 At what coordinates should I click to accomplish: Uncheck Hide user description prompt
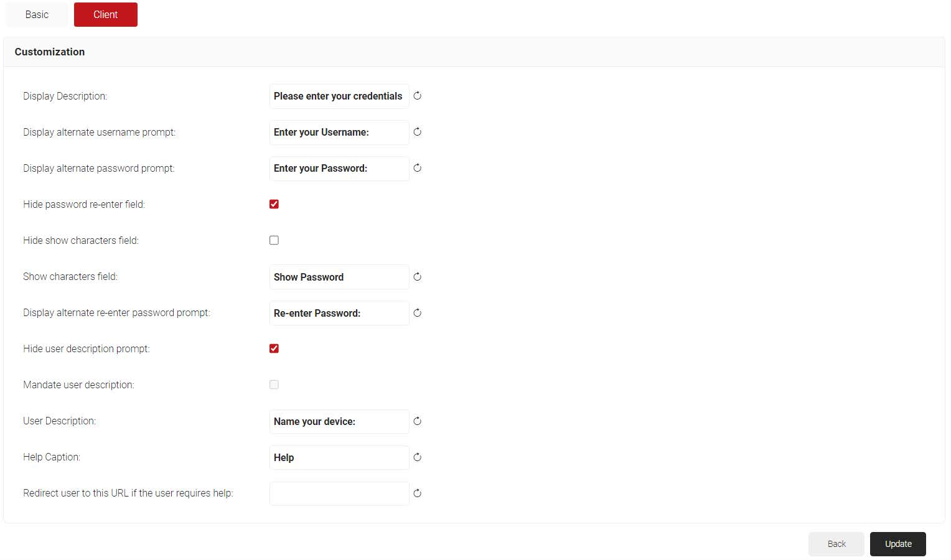tap(274, 348)
